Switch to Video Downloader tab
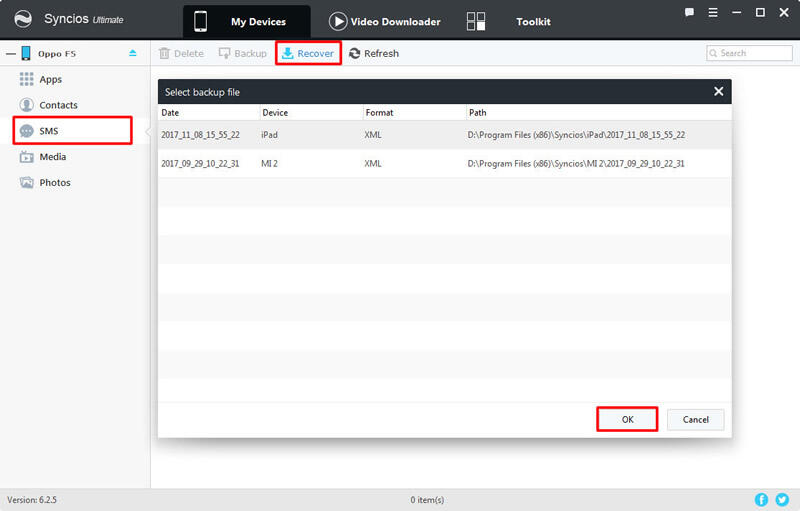The image size is (800, 511). point(385,21)
